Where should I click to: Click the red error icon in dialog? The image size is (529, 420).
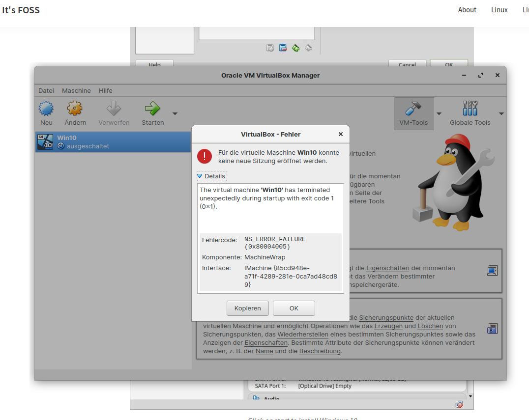tap(205, 156)
